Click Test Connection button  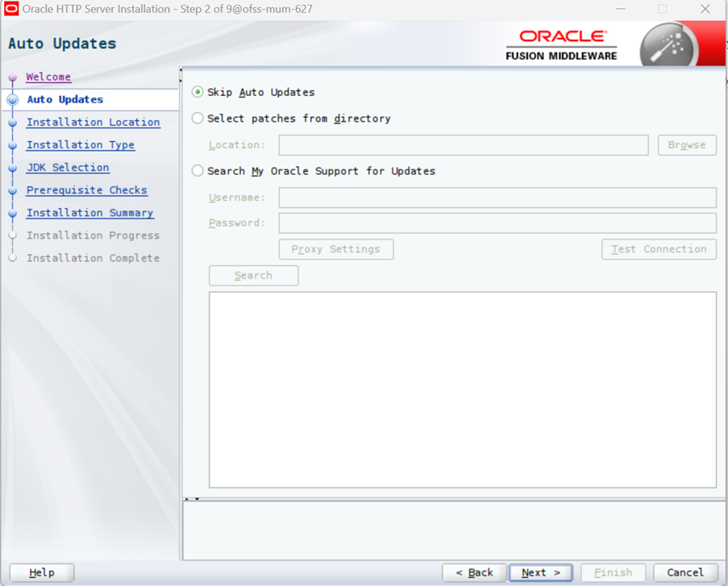click(x=659, y=249)
